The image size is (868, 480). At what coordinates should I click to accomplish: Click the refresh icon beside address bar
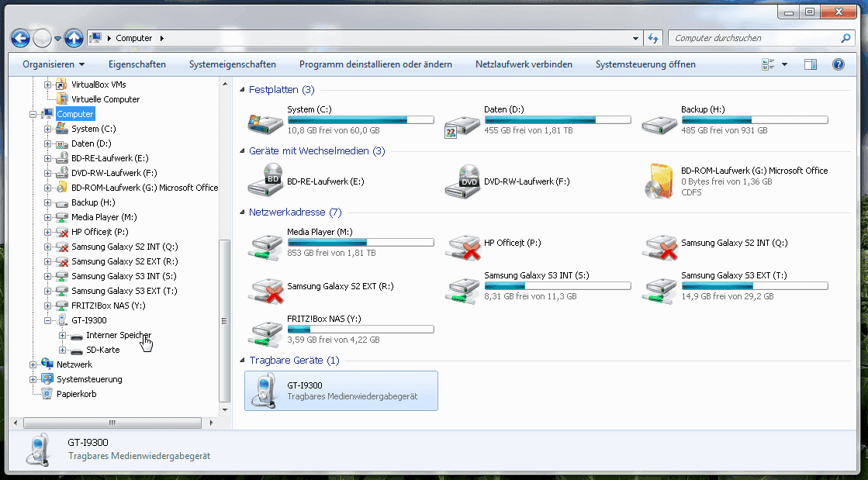[x=653, y=38]
